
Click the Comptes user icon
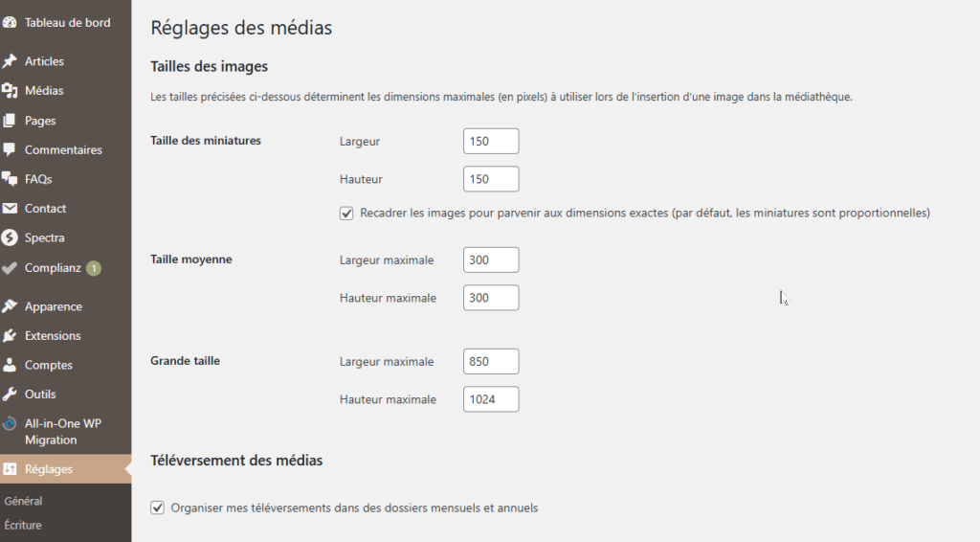coord(10,365)
